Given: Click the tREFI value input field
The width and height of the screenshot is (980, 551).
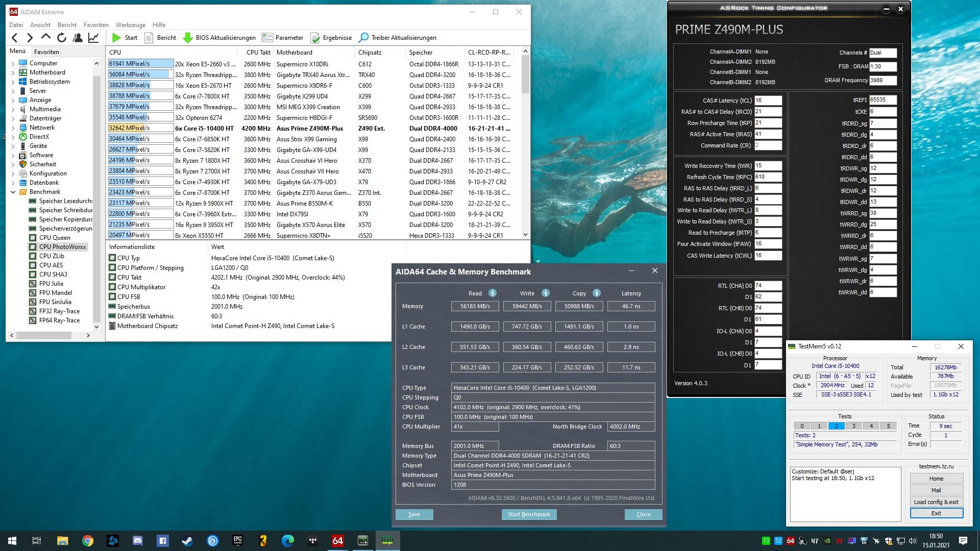Looking at the screenshot, I should coord(882,100).
